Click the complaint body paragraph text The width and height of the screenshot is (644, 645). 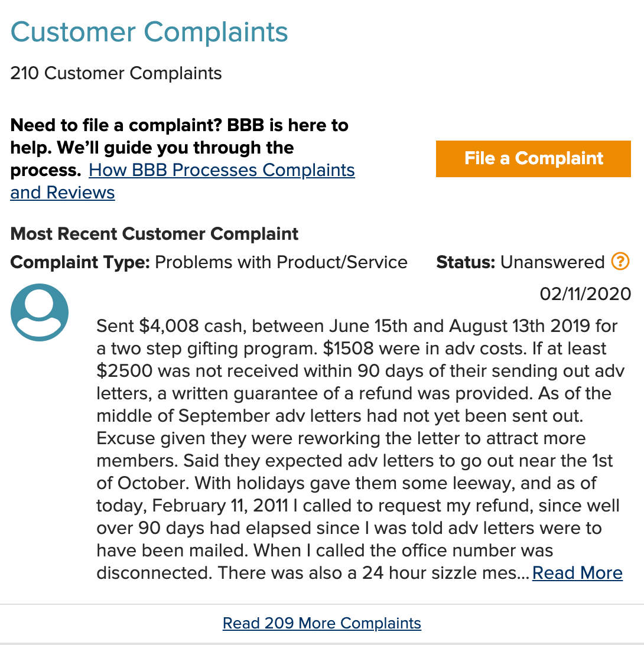pyautogui.click(x=360, y=449)
